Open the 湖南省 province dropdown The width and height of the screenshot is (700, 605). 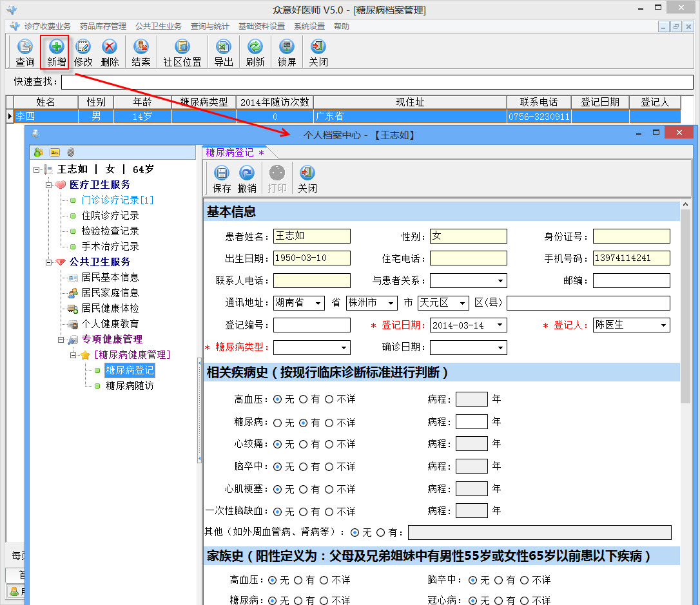tap(318, 303)
